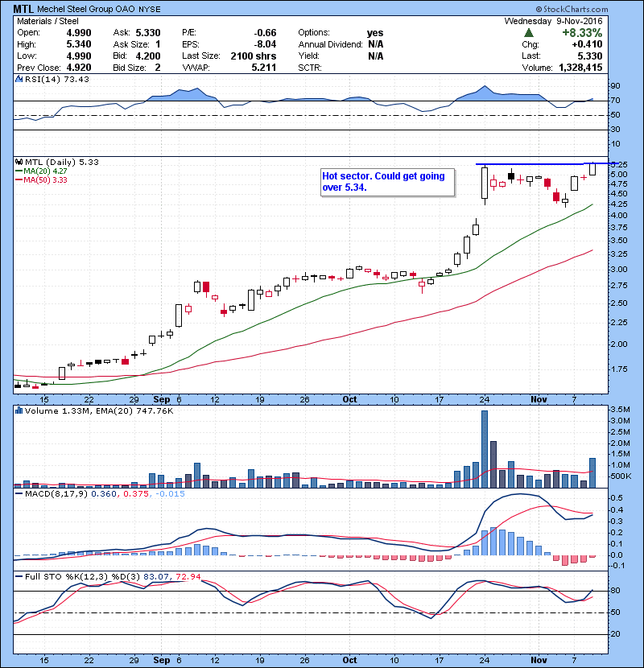Click the latest white candlestick for Nov 9
Viewport: 644px width, 668px height.
click(592, 169)
